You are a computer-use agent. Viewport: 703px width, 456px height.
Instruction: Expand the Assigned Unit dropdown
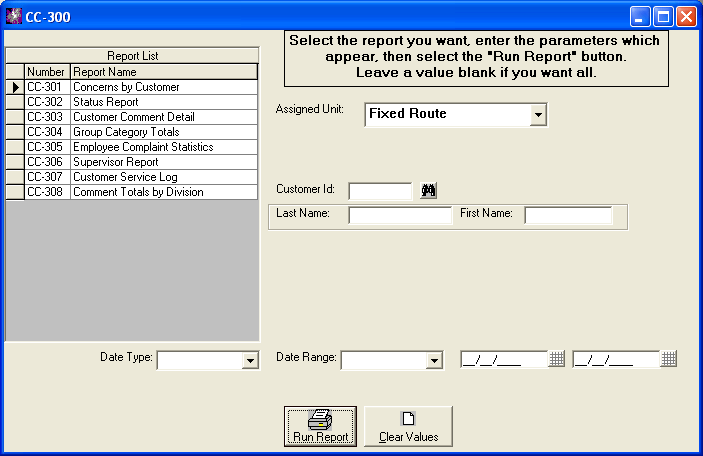point(538,115)
